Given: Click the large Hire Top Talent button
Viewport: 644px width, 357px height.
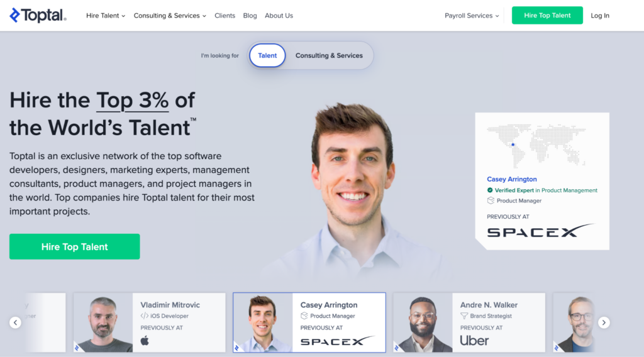Looking at the screenshot, I should (75, 246).
